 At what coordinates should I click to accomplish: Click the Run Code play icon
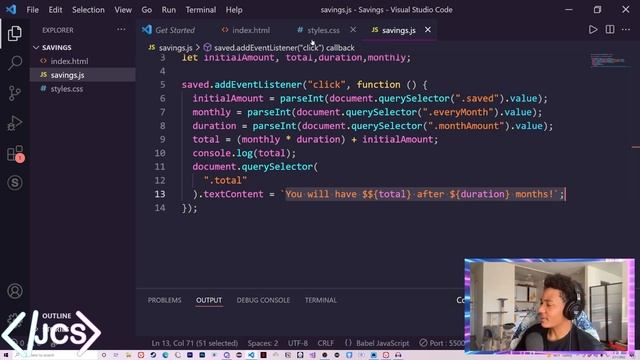pos(593,30)
